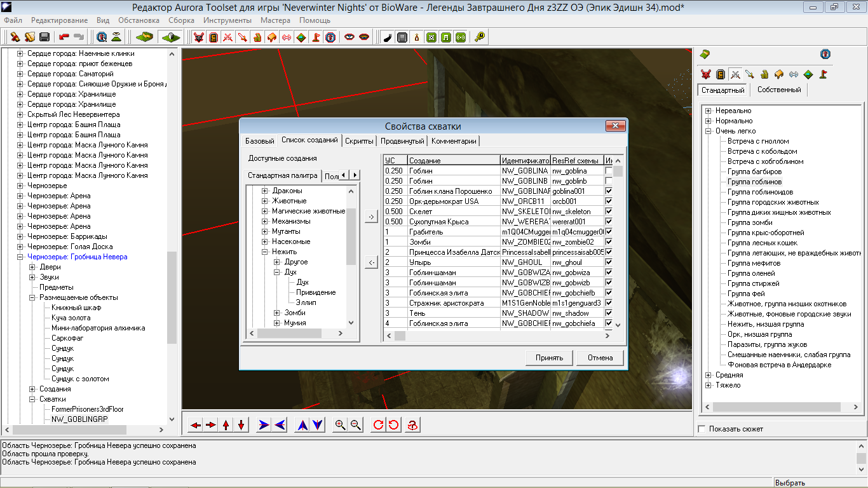Image resolution: width=868 pixels, height=488 pixels.
Task: Select the Merchants gold-coins icon in main toolbar
Action: click(257, 37)
